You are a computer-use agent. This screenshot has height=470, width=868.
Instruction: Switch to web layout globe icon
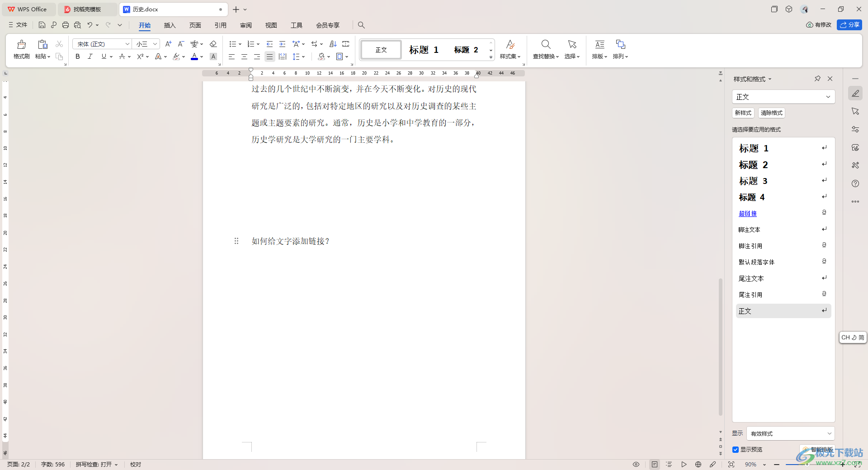[x=698, y=464]
